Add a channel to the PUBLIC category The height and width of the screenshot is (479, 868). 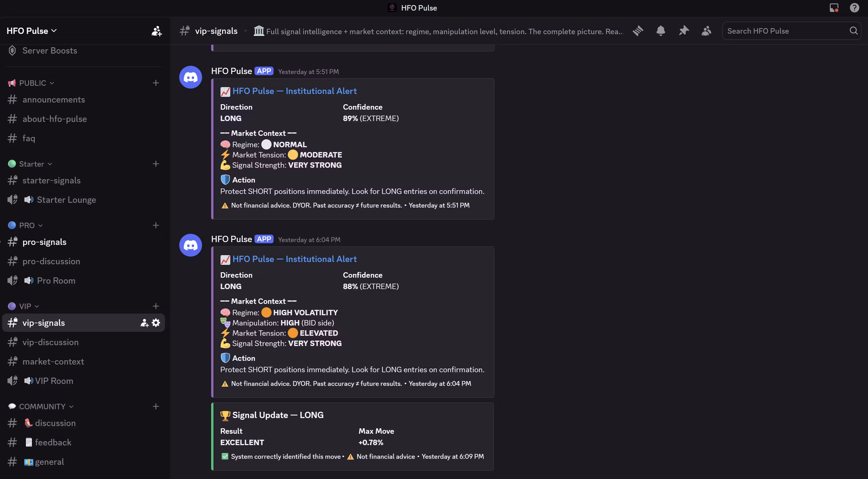pyautogui.click(x=156, y=83)
